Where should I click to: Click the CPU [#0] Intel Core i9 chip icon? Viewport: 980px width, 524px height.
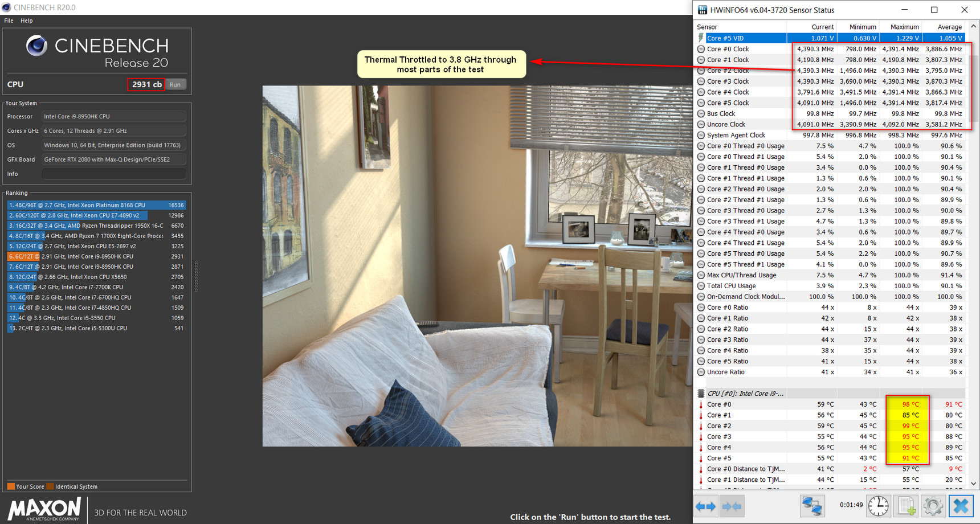click(x=701, y=394)
